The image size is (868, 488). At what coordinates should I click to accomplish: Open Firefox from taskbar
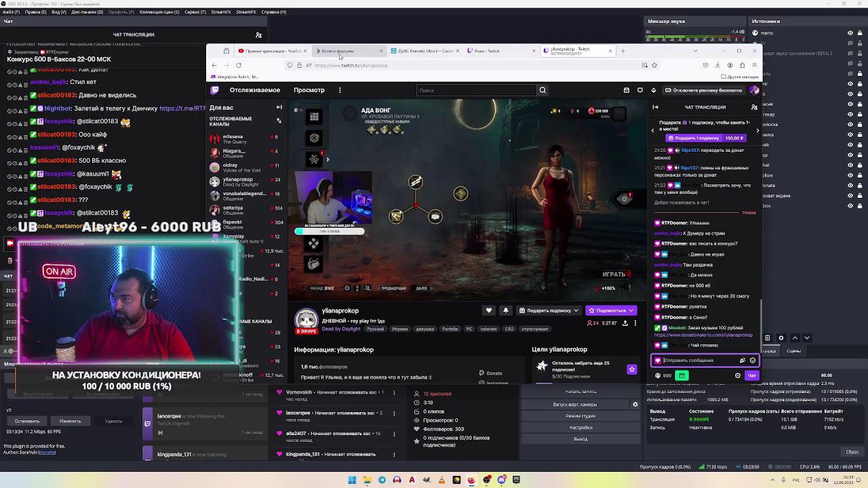click(471, 480)
